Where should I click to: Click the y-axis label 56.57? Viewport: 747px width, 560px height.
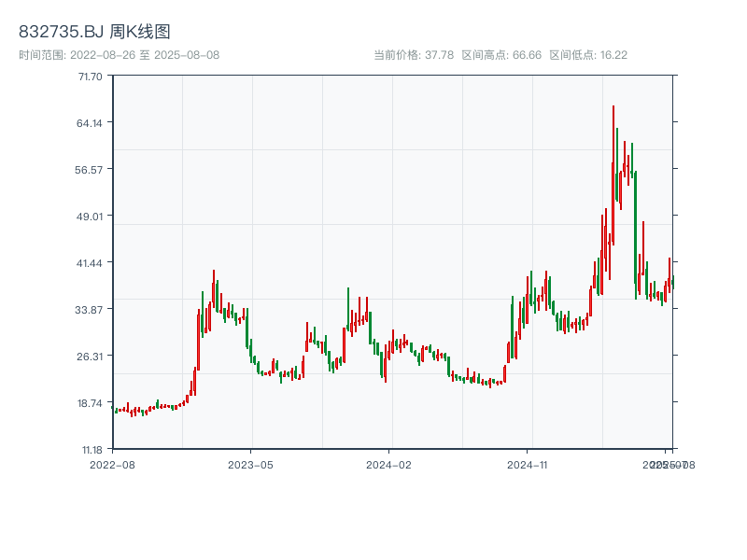click(x=89, y=170)
